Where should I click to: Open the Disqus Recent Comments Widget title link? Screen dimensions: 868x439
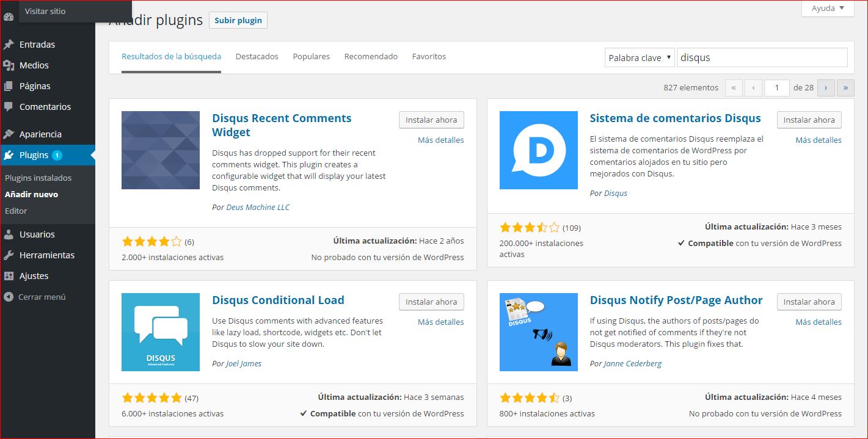(x=282, y=125)
